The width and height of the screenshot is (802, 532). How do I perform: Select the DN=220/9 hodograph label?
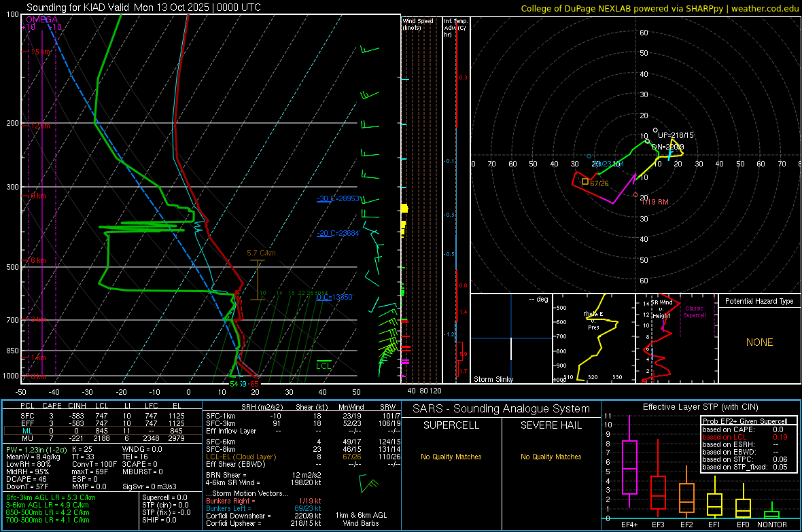coord(668,147)
